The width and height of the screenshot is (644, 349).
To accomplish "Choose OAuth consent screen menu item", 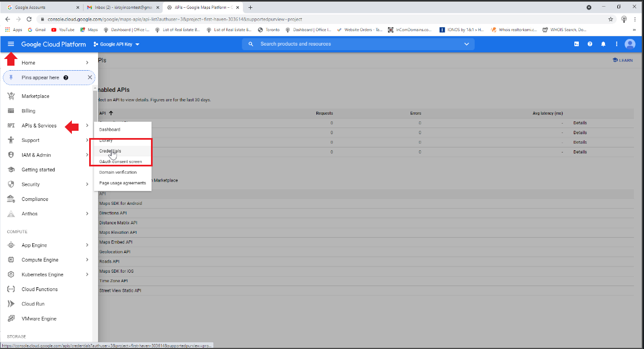I will [x=121, y=161].
